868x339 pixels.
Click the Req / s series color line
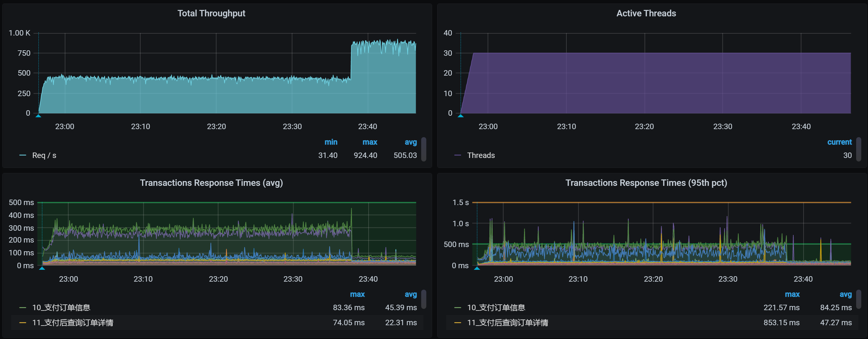[x=23, y=155]
